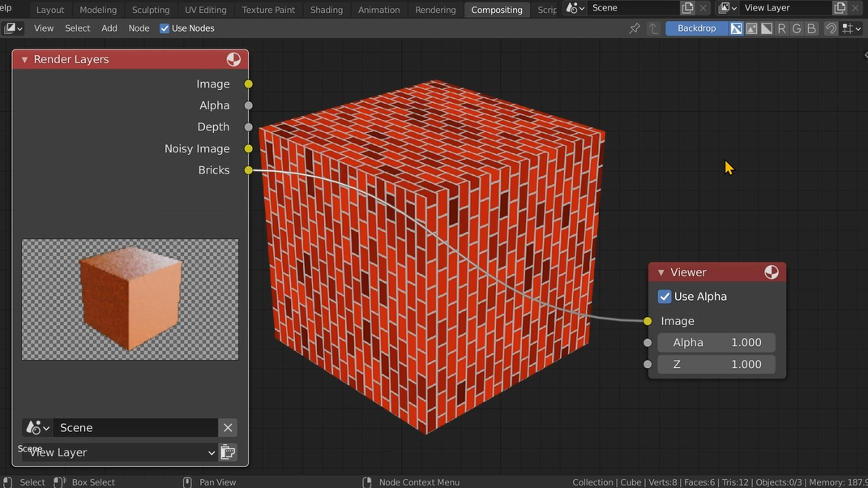Screen dimensions: 868x488
Task: Select the G channel backdrop display
Action: coord(795,28)
